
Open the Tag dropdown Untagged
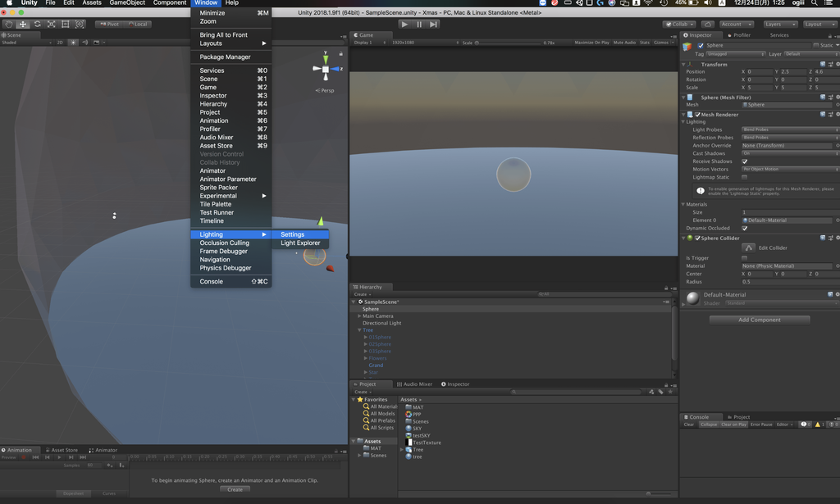pyautogui.click(x=736, y=54)
